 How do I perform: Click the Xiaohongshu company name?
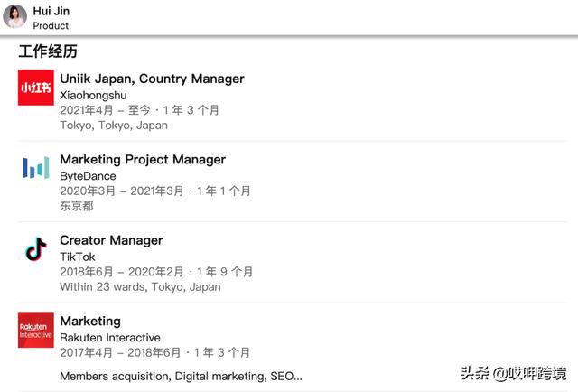93,95
